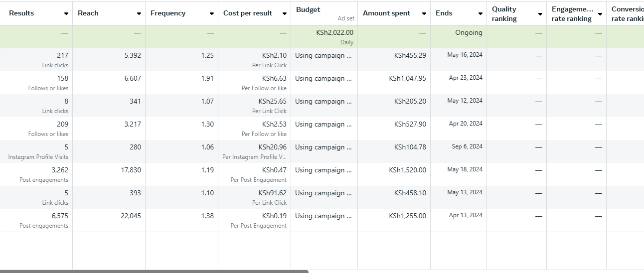The width and height of the screenshot is (644, 273).
Task: Click the Cost per result dropdown arrow
Action: 285,13
